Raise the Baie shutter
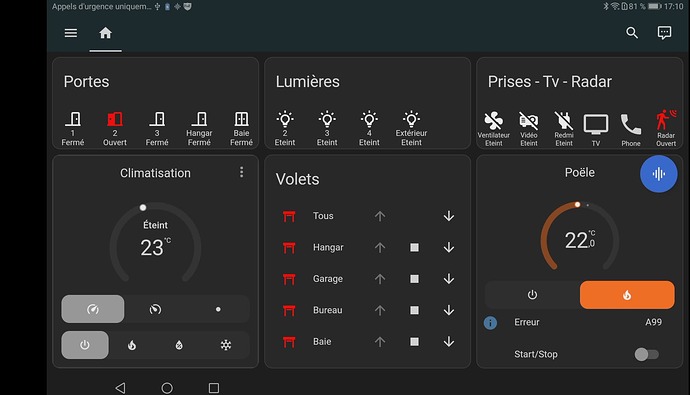 tap(380, 342)
